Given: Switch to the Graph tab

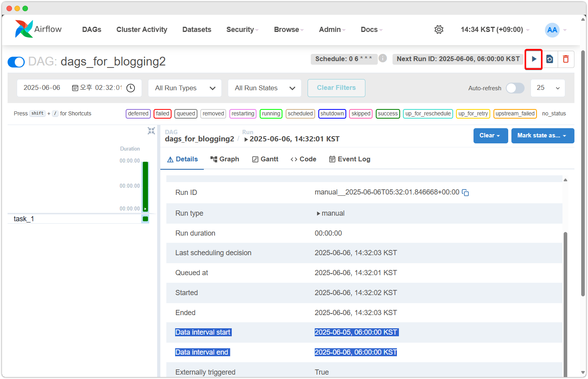Looking at the screenshot, I should 225,159.
